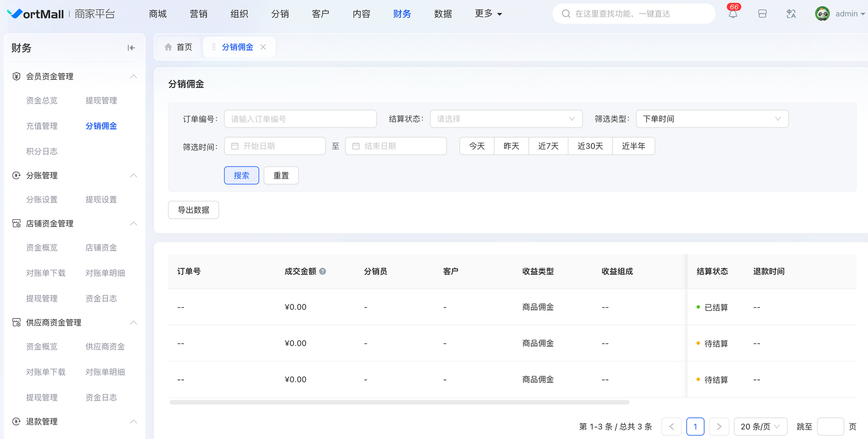Screen dimensions: 868x439
Task: Go to next page arrow
Action: click(x=719, y=427)
